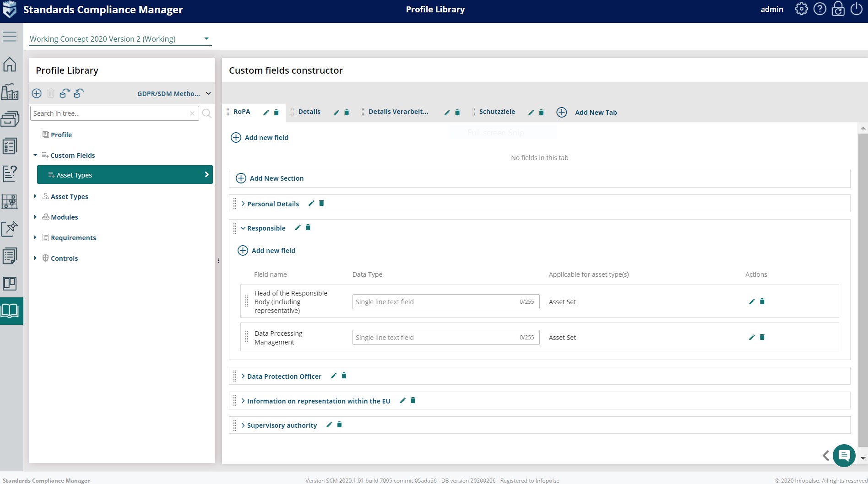Edit the RoPA tab name
This screenshot has width=868, height=484.
[x=266, y=113]
